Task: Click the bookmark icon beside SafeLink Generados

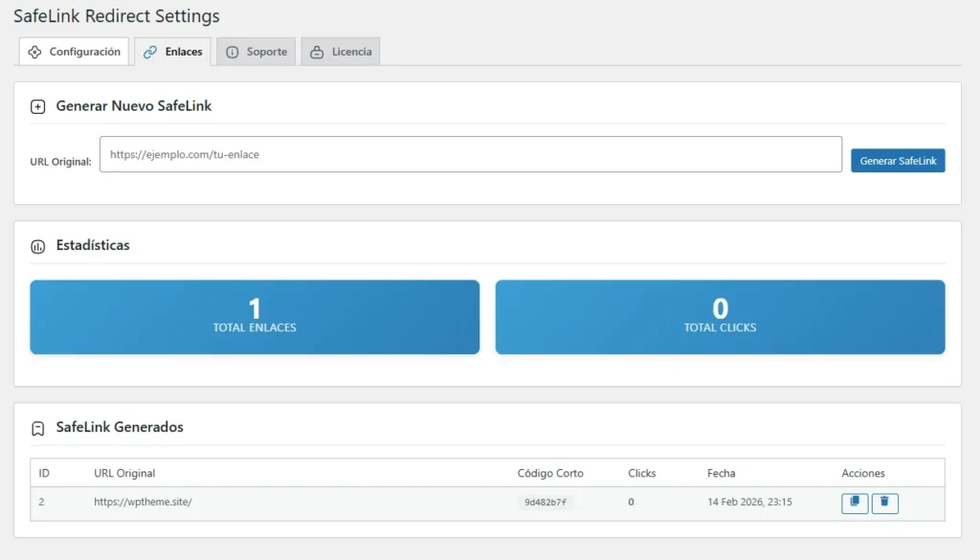Action: (x=37, y=428)
